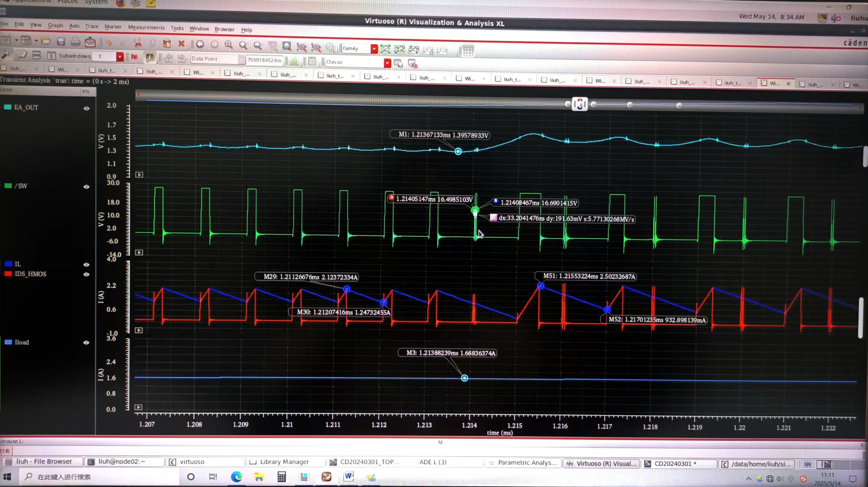The height and width of the screenshot is (487, 868).
Task: Click the Print icon in toolbar
Action: tap(75, 42)
